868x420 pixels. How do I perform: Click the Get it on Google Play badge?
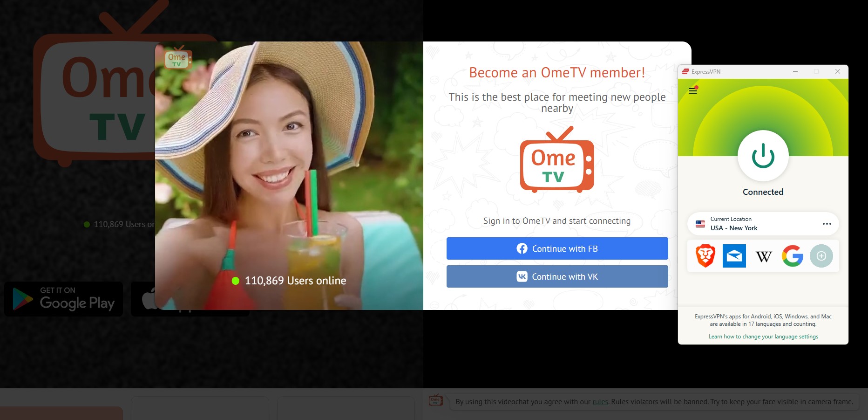coord(63,299)
